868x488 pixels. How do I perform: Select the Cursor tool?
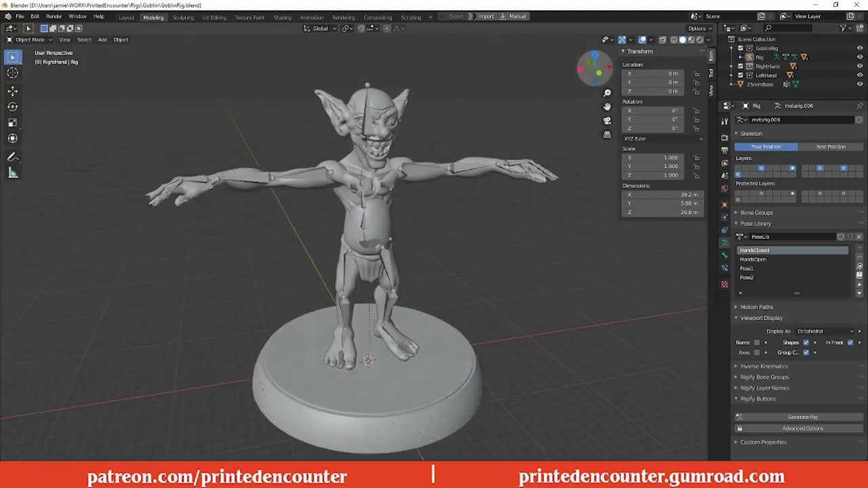[12, 73]
